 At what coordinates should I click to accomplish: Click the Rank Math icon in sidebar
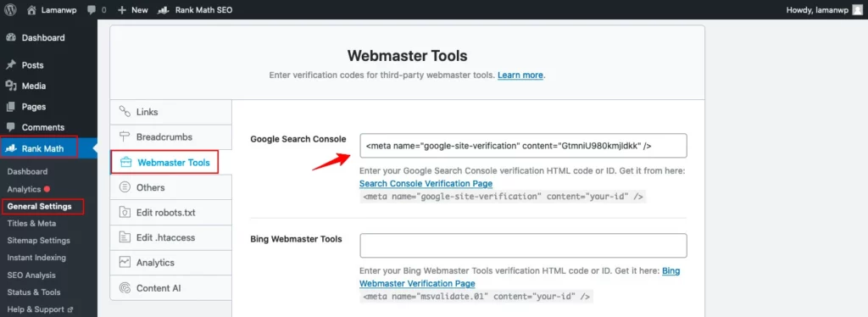10,148
